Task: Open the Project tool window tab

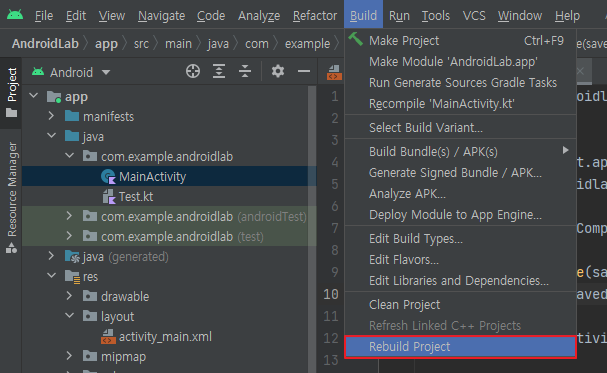Action: [12, 92]
